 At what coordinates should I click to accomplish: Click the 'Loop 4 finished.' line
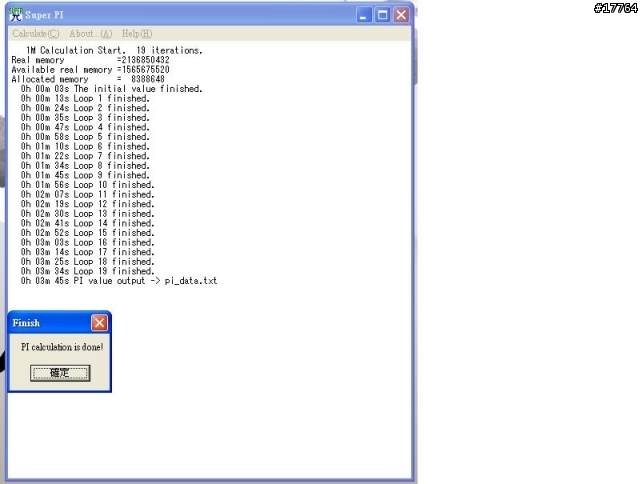85,127
